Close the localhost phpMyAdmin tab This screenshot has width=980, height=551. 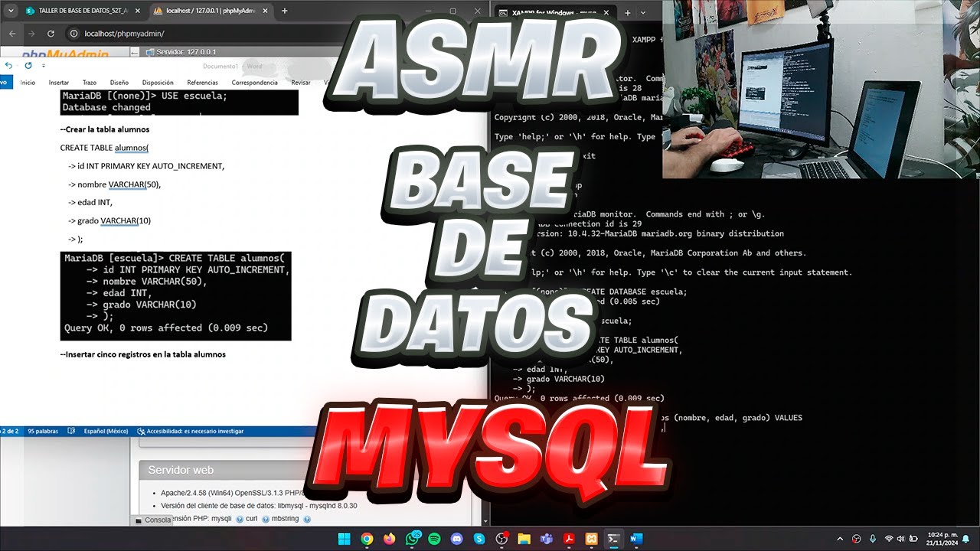point(266,11)
